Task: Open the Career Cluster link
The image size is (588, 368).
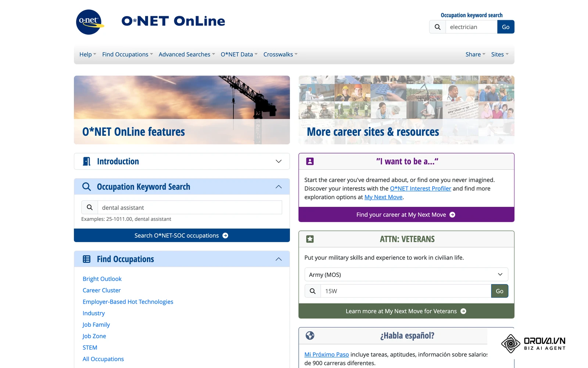Action: [102, 290]
